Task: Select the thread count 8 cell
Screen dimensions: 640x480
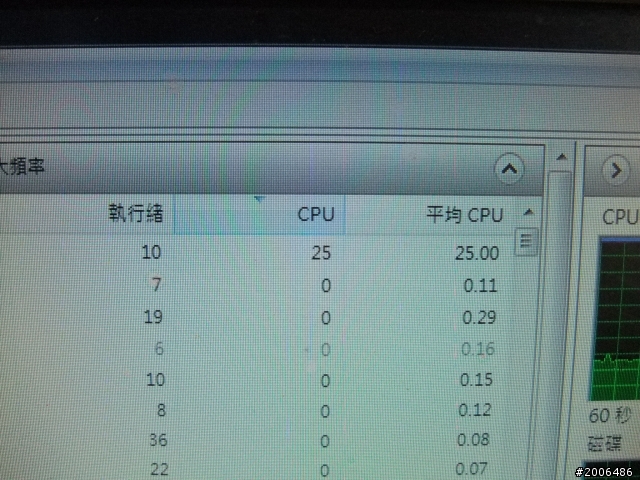Action: tap(161, 410)
